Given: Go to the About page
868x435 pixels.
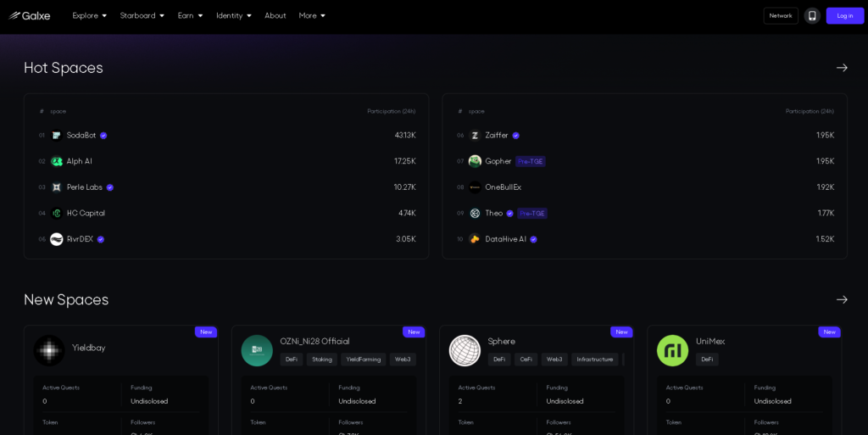Looking at the screenshot, I should coord(275,15).
